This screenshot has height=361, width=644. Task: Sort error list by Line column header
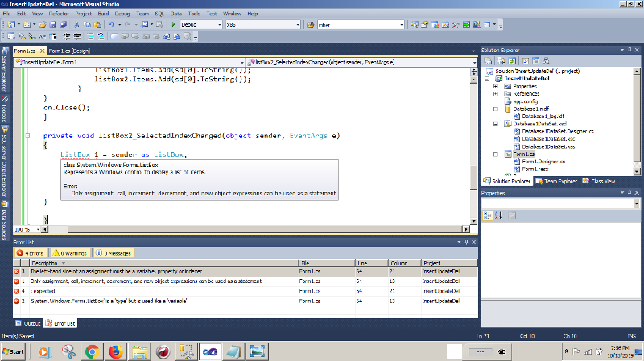372,263
